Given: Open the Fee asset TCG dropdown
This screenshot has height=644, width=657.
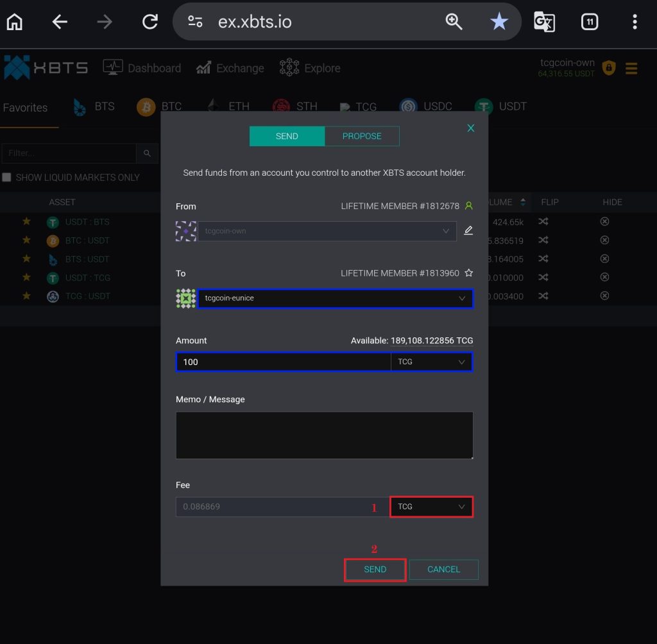Looking at the screenshot, I should click(431, 507).
